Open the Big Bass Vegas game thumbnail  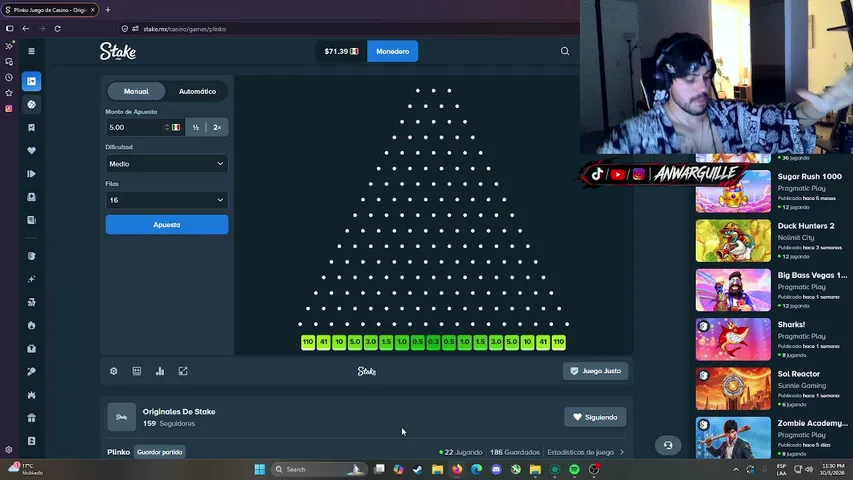733,290
